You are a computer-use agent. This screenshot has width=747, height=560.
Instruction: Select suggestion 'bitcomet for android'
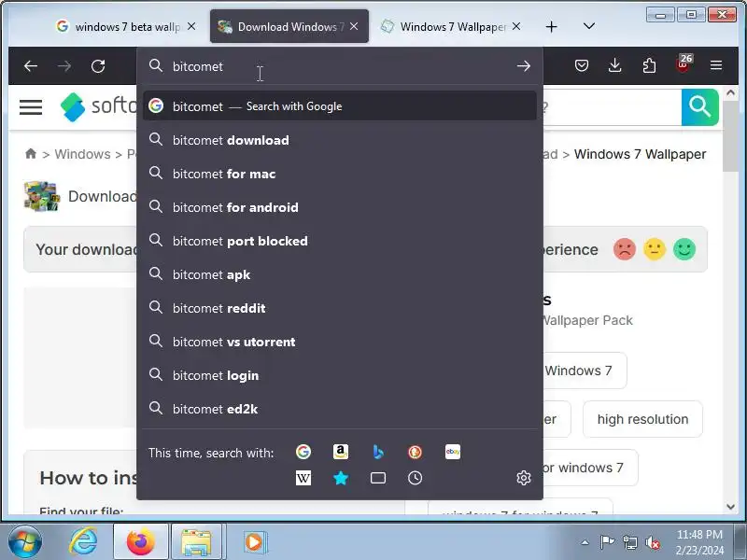click(x=340, y=207)
